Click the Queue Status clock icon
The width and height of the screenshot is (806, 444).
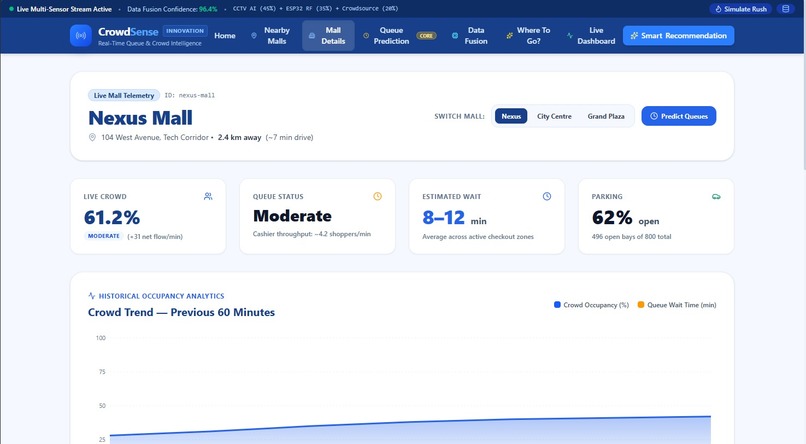[377, 196]
